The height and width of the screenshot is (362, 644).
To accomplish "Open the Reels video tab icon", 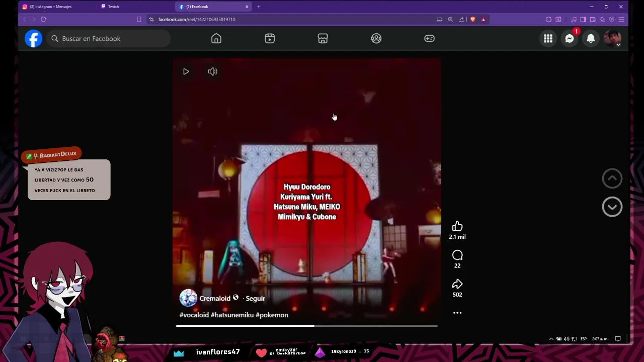I will tap(270, 39).
